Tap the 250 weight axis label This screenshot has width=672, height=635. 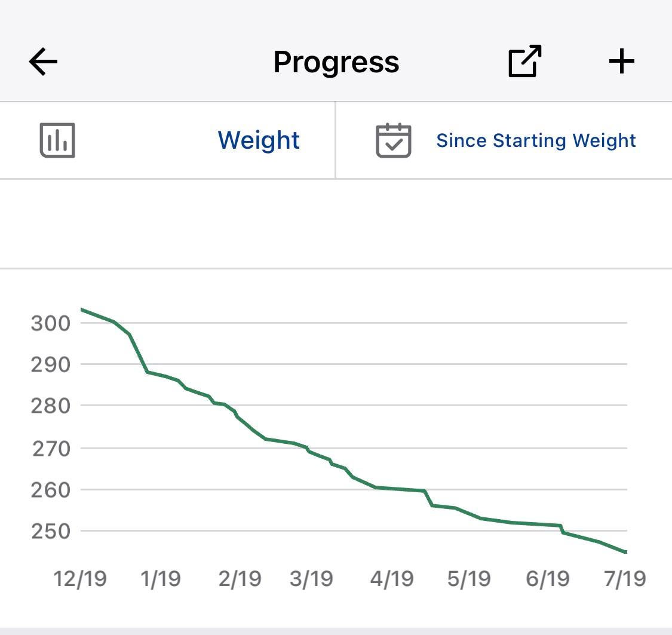coord(51,531)
